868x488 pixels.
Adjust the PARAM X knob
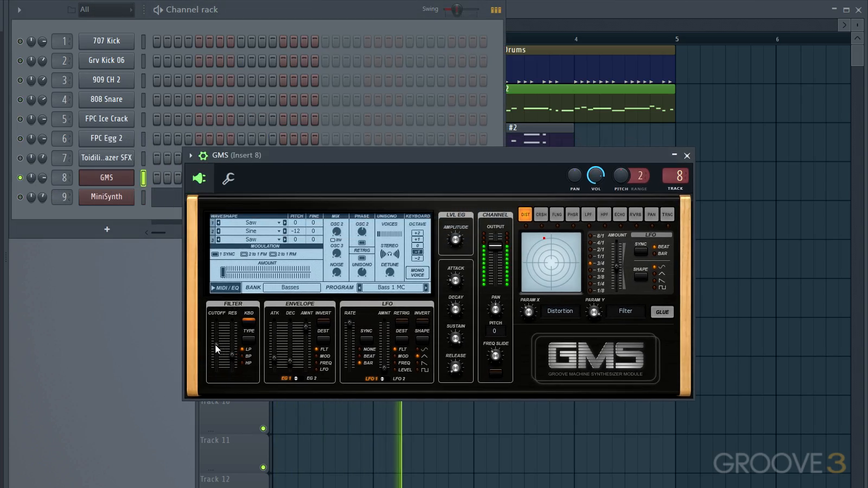pyautogui.click(x=528, y=312)
